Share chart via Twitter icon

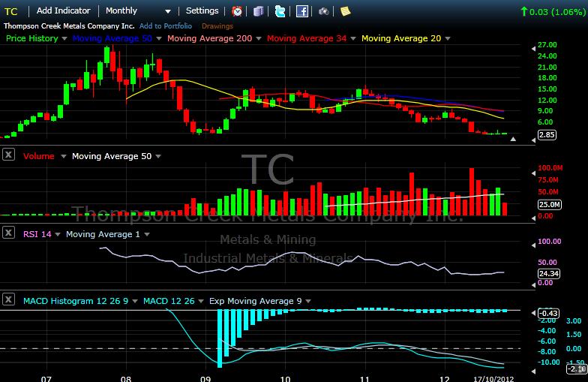pyautogui.click(x=280, y=11)
